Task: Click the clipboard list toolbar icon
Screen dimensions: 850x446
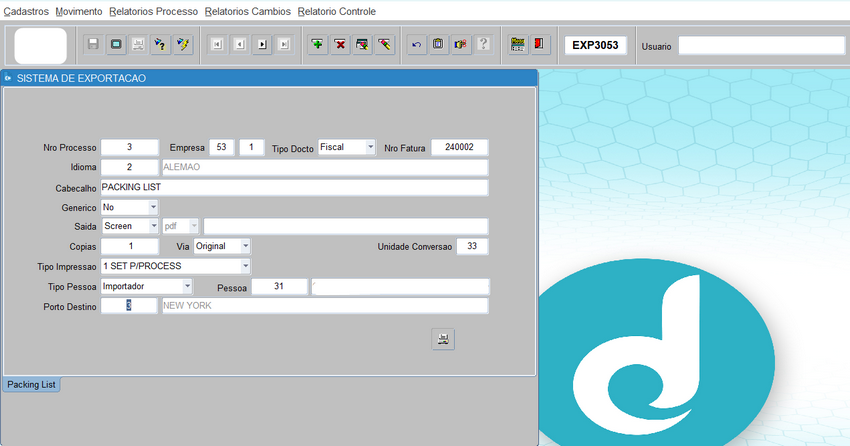Action: point(438,44)
